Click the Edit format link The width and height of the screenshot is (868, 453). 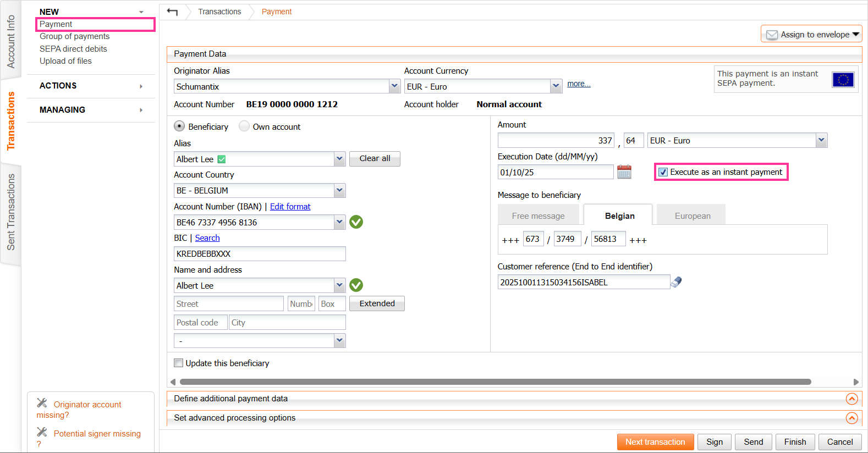(290, 207)
